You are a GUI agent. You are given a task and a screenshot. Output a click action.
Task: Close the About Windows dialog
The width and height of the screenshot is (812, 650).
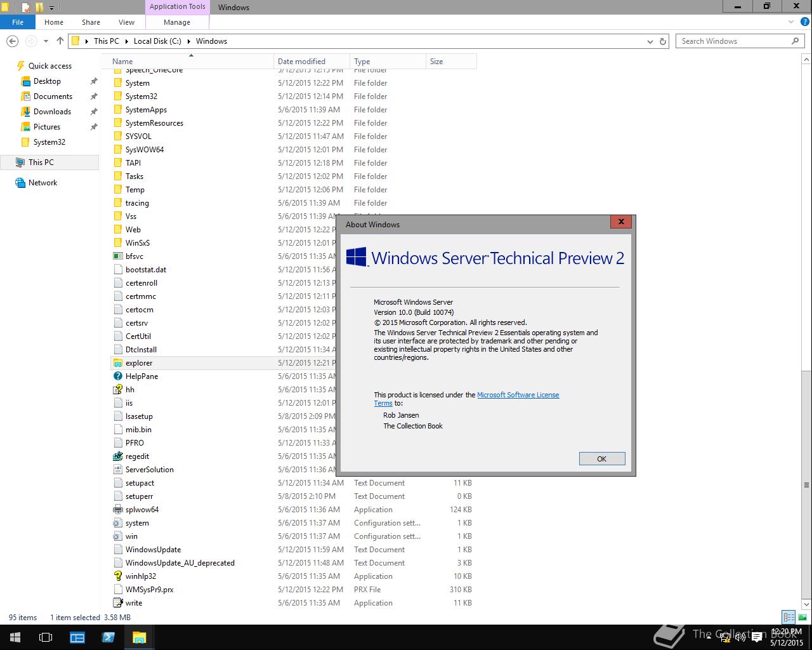[x=621, y=222]
